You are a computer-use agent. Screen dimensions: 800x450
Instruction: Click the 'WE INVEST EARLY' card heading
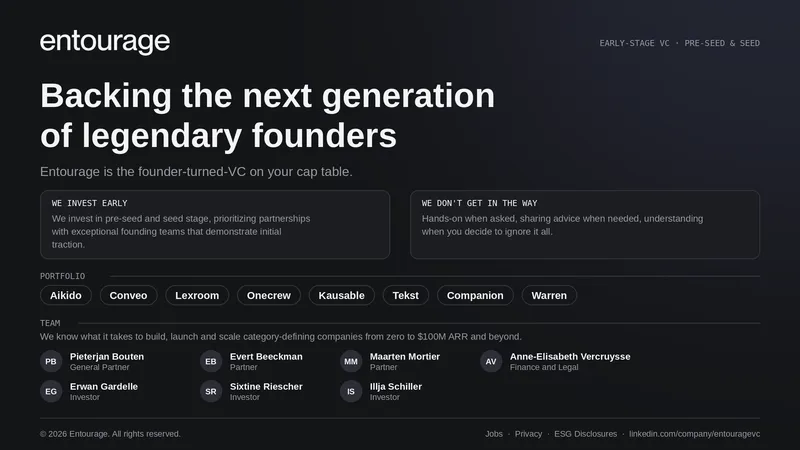pyautogui.click(x=89, y=203)
